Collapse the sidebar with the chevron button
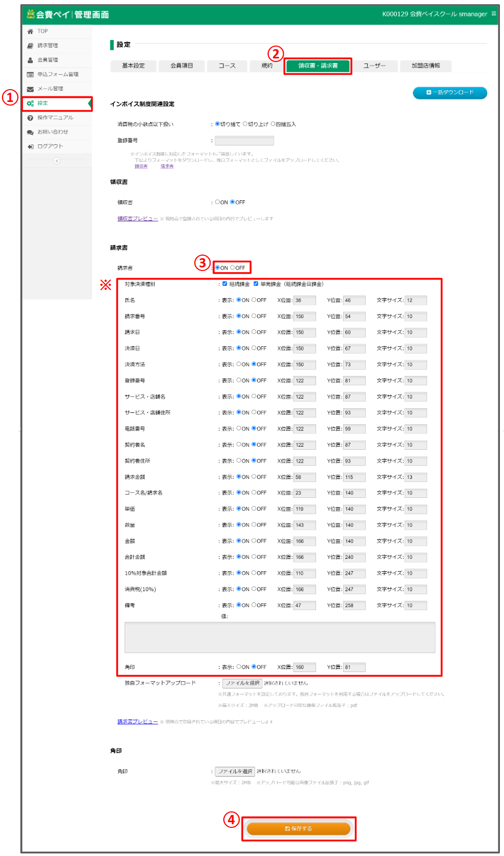Image resolution: width=504 pixels, height=856 pixels. point(57,161)
